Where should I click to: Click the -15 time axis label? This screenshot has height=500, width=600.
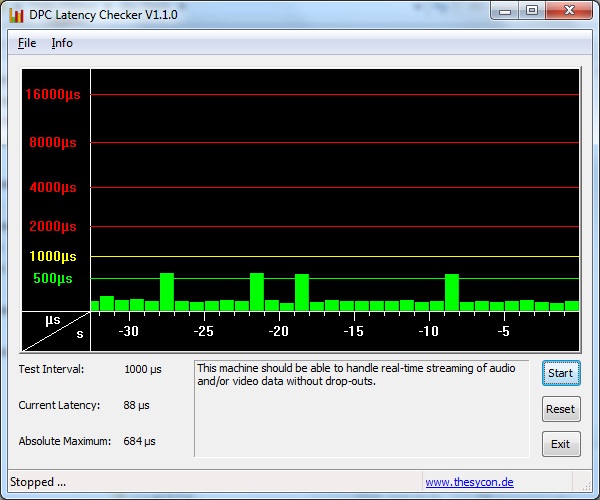tap(354, 331)
